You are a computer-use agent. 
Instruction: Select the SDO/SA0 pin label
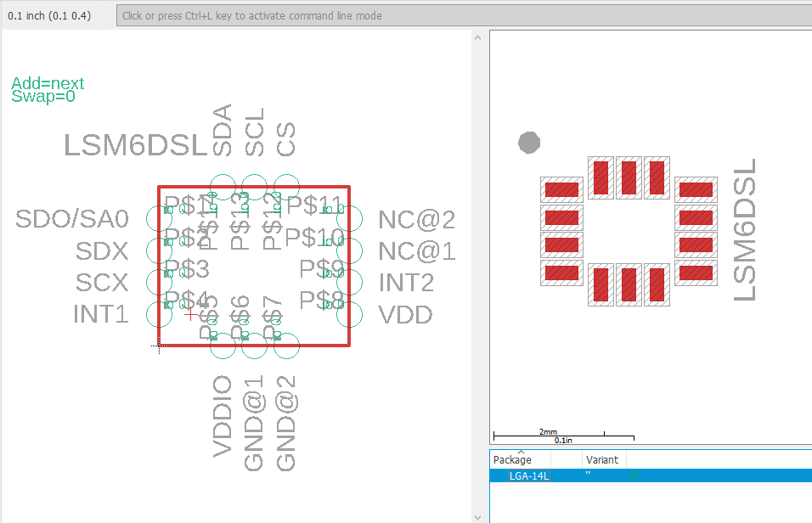[x=72, y=219]
